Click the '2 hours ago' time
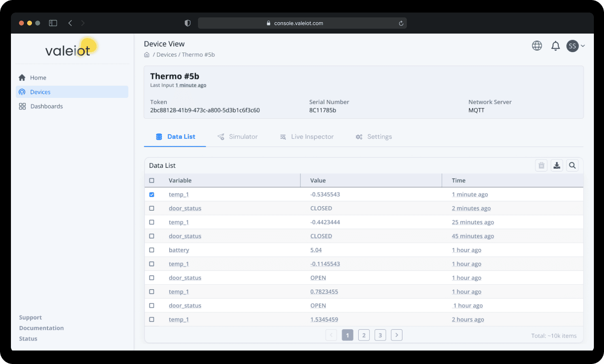The width and height of the screenshot is (604, 364). tap(468, 320)
